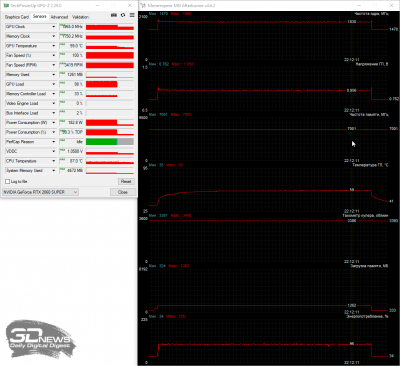Minimize the GPU-Z window
Viewport: 400px width, 366px height.
click(97, 6)
